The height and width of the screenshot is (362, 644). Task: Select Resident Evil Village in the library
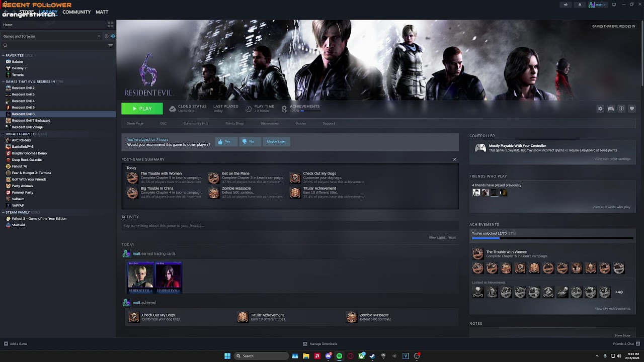point(28,127)
